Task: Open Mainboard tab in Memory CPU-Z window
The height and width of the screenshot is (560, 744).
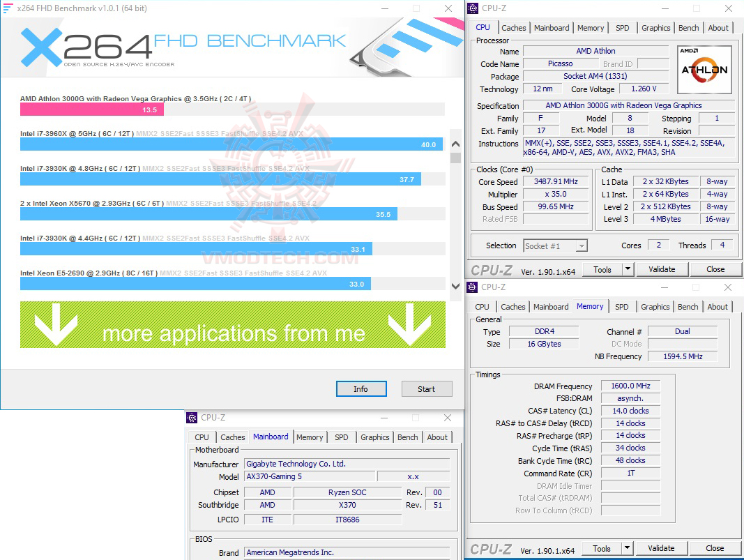Action: 551,307
